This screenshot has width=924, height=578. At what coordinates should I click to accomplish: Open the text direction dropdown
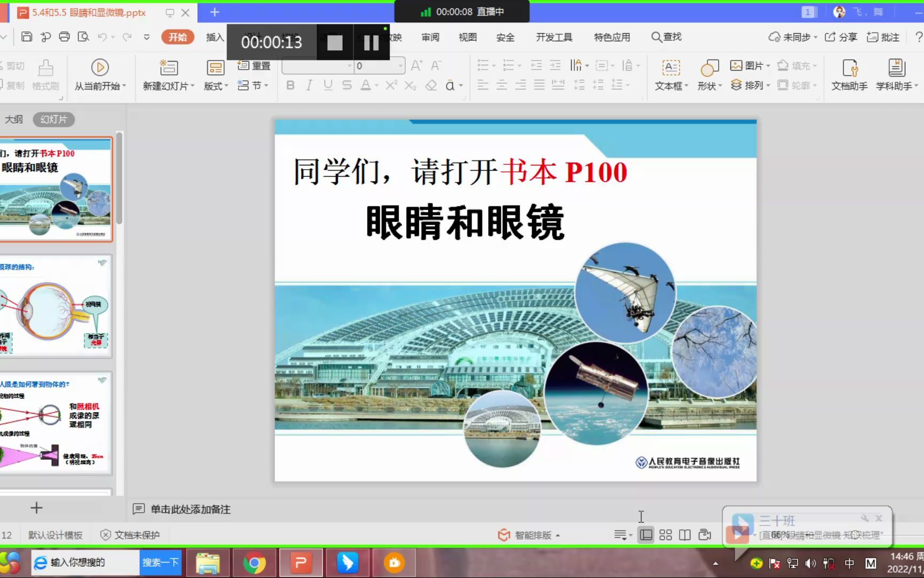pyautogui.click(x=579, y=65)
